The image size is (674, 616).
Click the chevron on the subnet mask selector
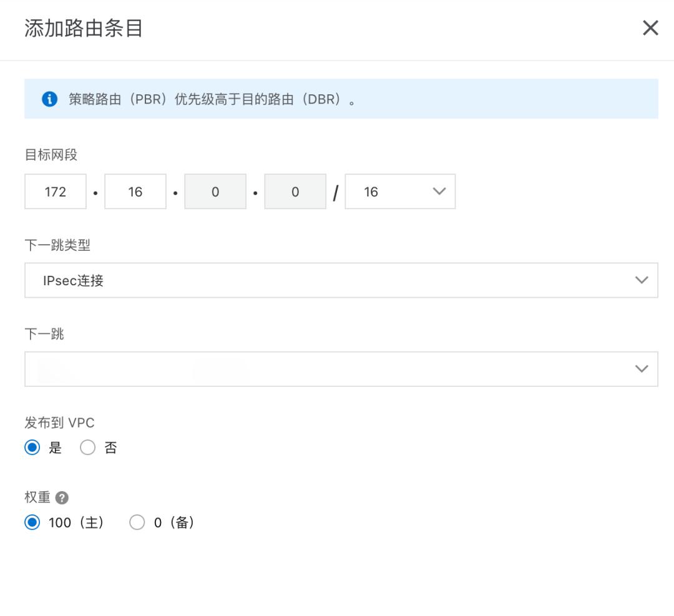coord(441,192)
